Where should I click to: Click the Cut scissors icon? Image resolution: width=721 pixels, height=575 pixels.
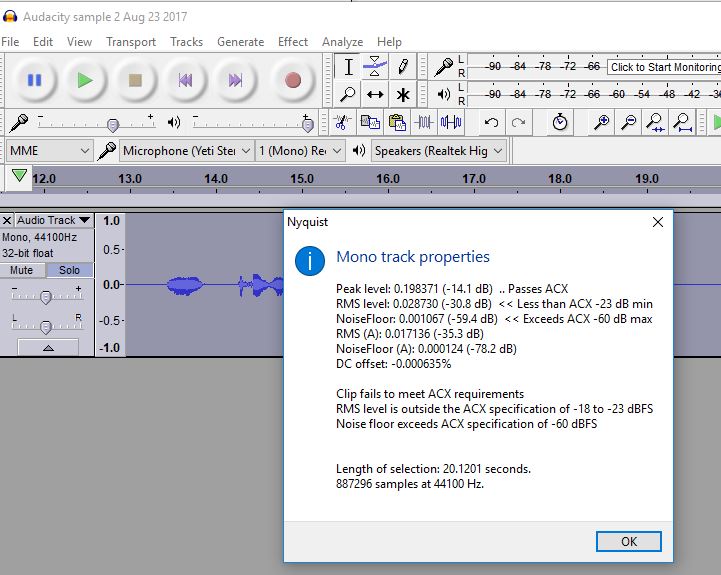341,122
